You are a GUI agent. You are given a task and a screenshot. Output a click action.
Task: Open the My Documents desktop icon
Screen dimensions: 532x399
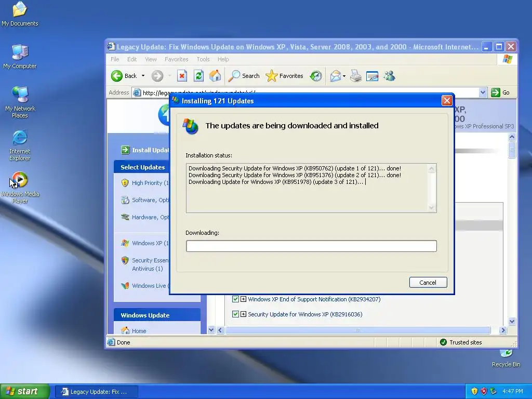tap(20, 14)
